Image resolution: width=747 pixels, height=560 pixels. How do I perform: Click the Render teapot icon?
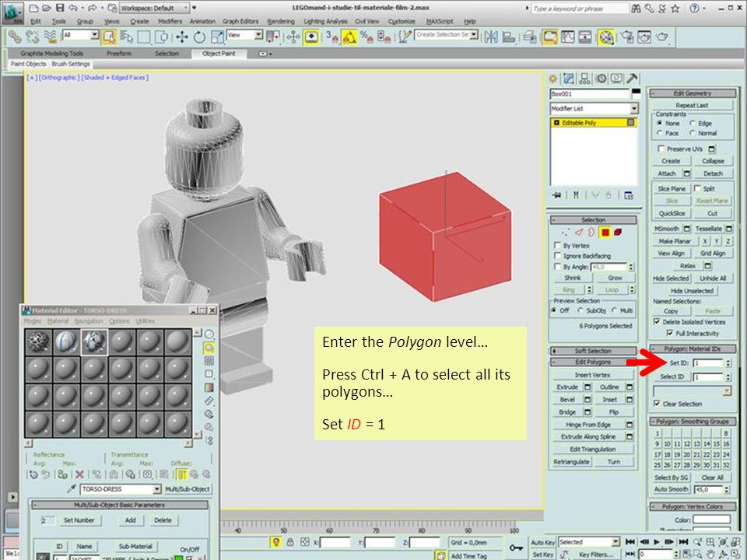point(661,37)
